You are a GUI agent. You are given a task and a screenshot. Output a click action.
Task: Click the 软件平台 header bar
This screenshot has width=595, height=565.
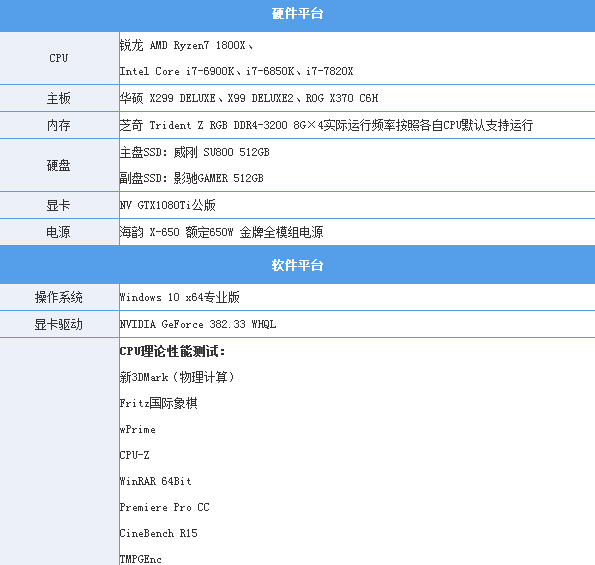[x=298, y=265]
